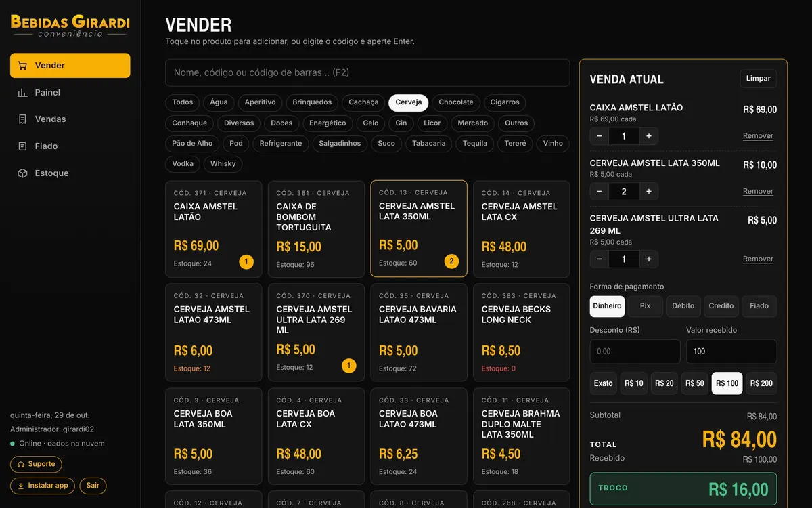Set received amount to R$ 50
The height and width of the screenshot is (508, 812).
695,383
